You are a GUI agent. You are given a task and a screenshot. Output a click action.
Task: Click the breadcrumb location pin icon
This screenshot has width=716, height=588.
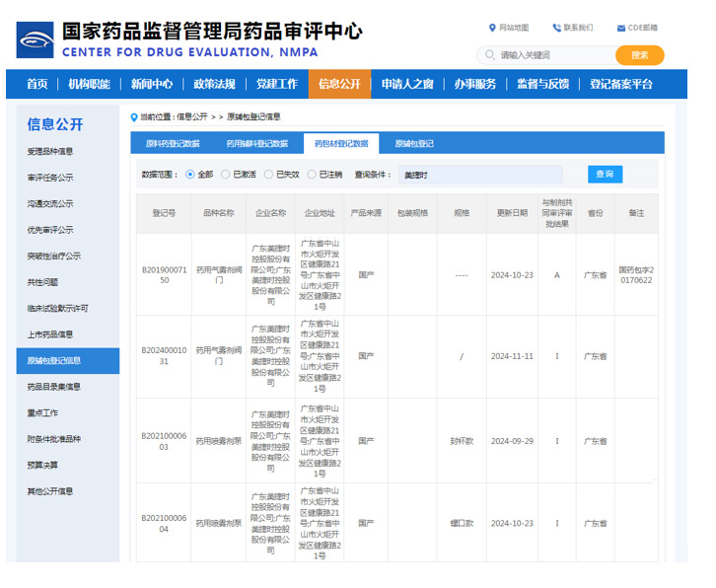(x=134, y=116)
